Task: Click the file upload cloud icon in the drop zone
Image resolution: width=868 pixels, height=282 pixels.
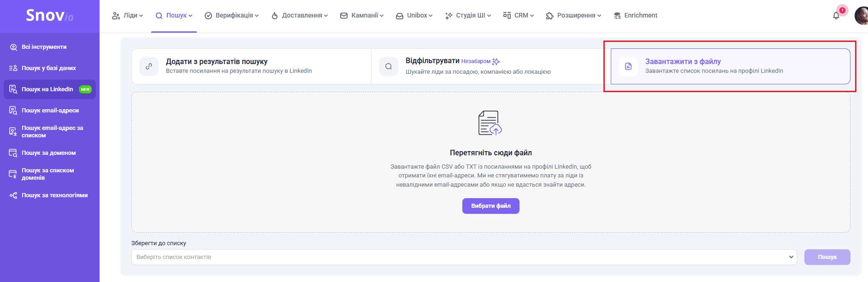Action: (x=490, y=123)
